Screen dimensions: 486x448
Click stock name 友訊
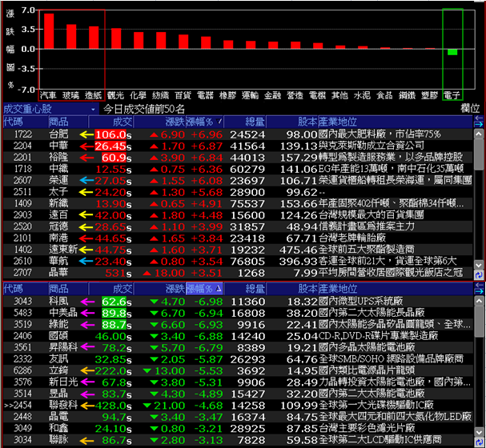pos(58,359)
